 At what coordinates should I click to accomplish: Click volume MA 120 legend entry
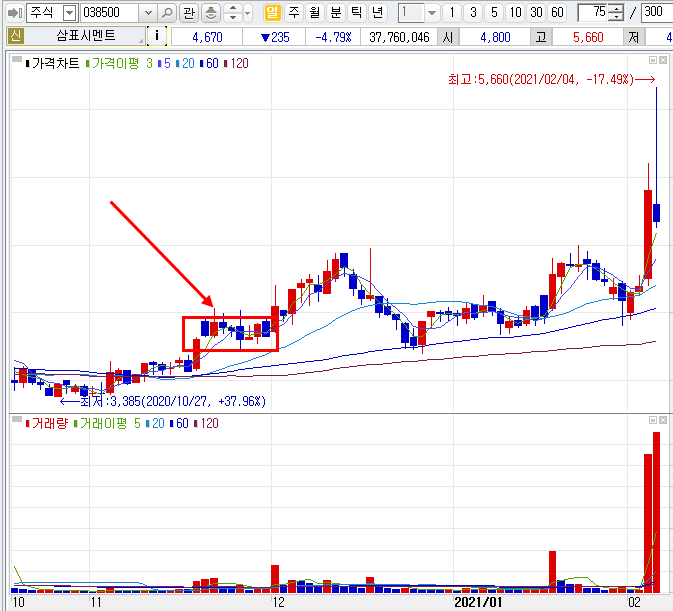[x=206, y=423]
